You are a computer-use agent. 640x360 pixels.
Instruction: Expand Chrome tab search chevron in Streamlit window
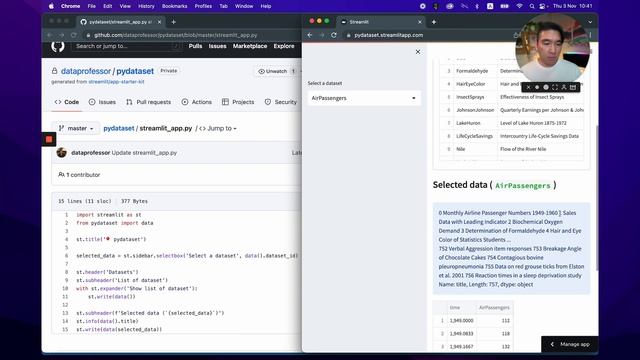point(590,22)
